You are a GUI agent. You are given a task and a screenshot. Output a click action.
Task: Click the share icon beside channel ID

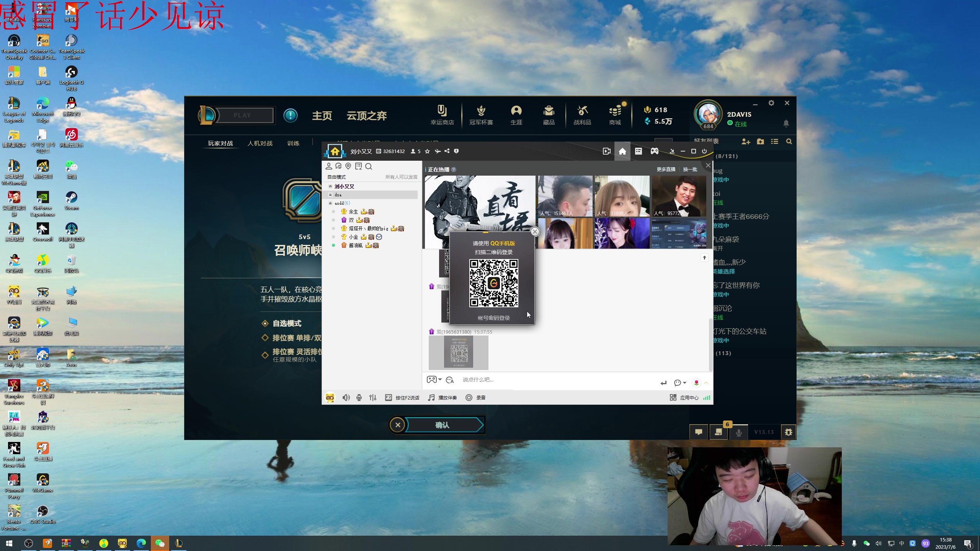447,151
